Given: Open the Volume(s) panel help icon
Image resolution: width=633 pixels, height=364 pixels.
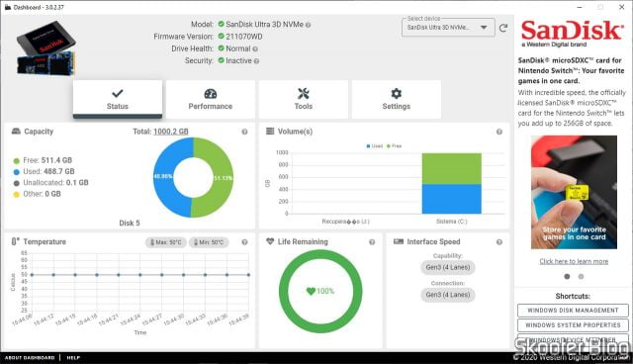Looking at the screenshot, I should (499, 132).
